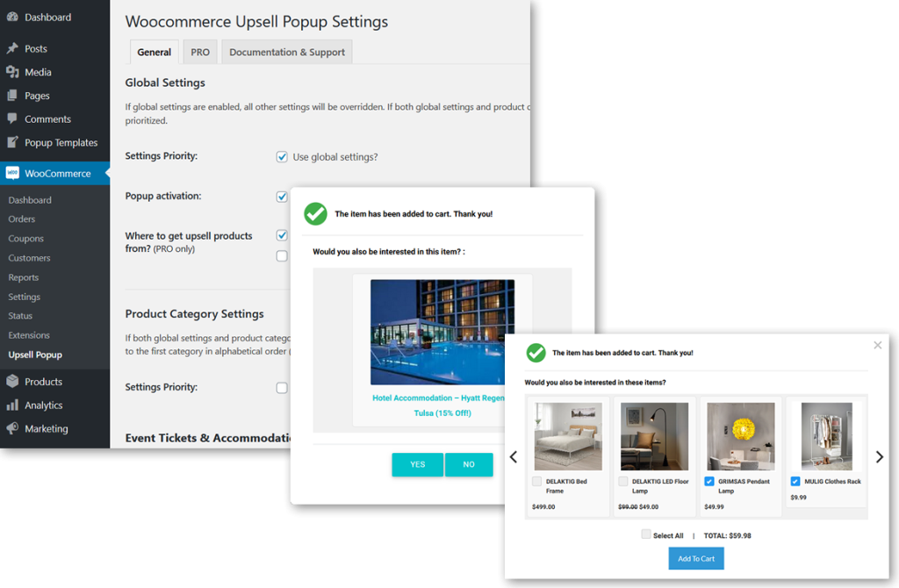Click the Dashboard gauge icon in sidebar
899x588 pixels.
pos(12,18)
